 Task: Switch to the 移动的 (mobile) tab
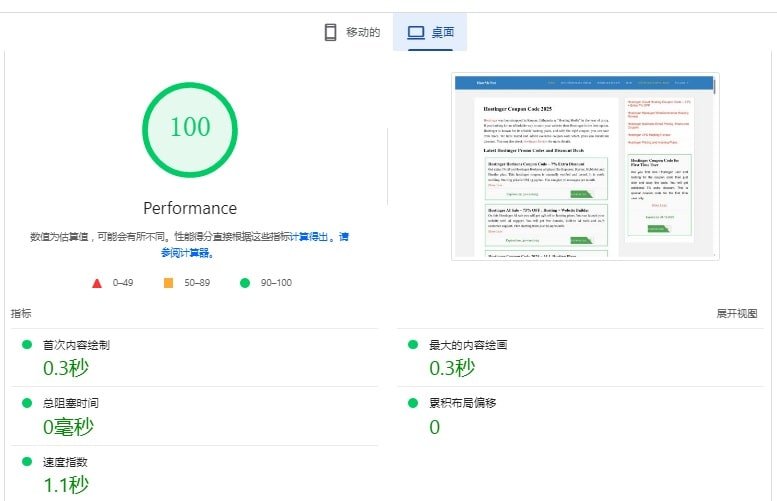362,32
